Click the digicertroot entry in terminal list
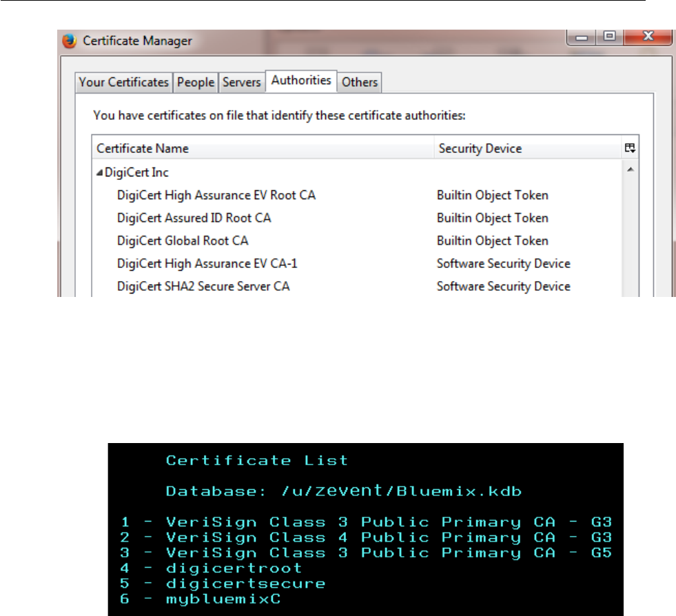676x616 pixels. click(x=212, y=568)
